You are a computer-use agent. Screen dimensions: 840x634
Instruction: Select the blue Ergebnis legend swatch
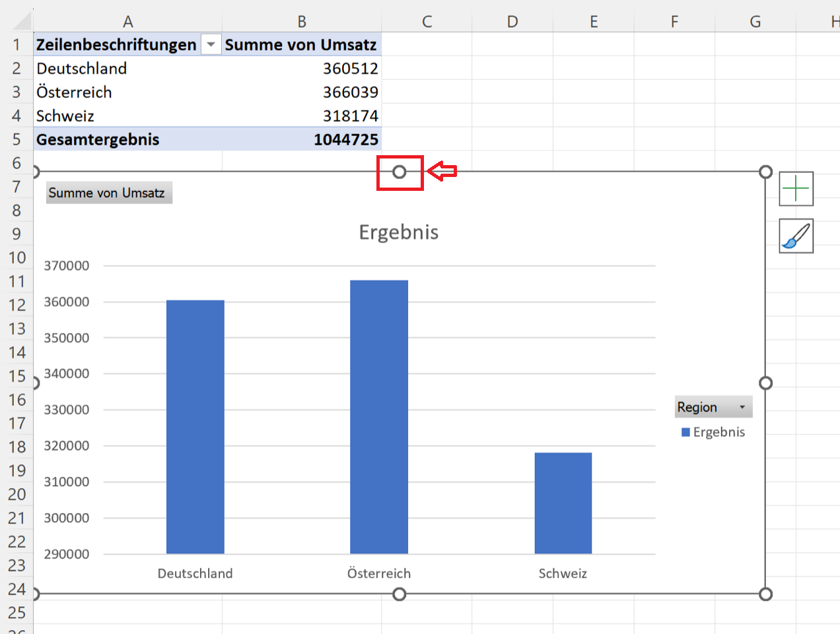point(685,433)
